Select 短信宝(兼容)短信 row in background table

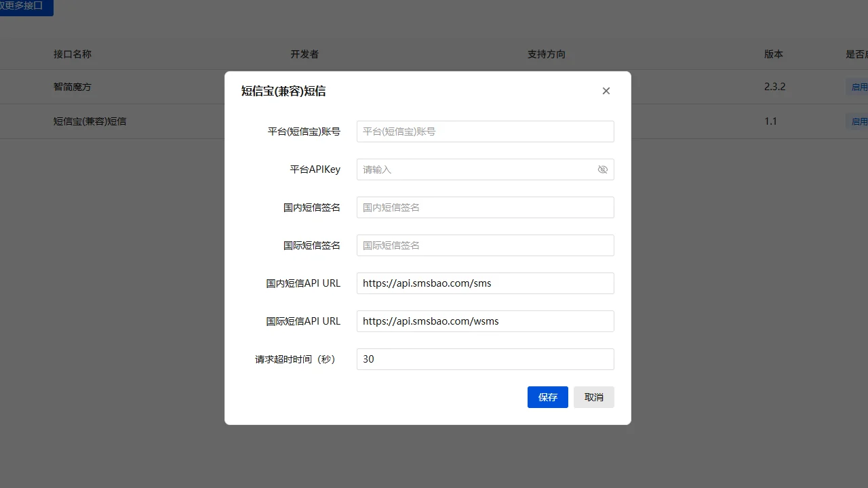tap(90, 121)
